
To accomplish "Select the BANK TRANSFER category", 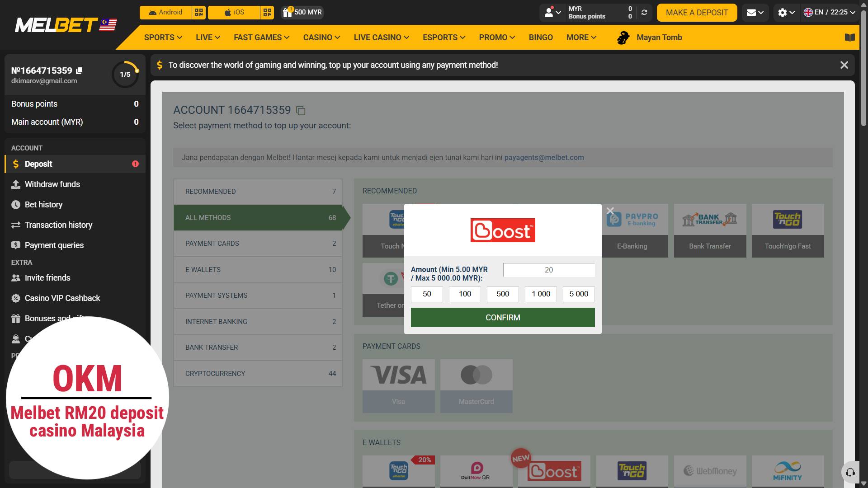I will (x=258, y=347).
